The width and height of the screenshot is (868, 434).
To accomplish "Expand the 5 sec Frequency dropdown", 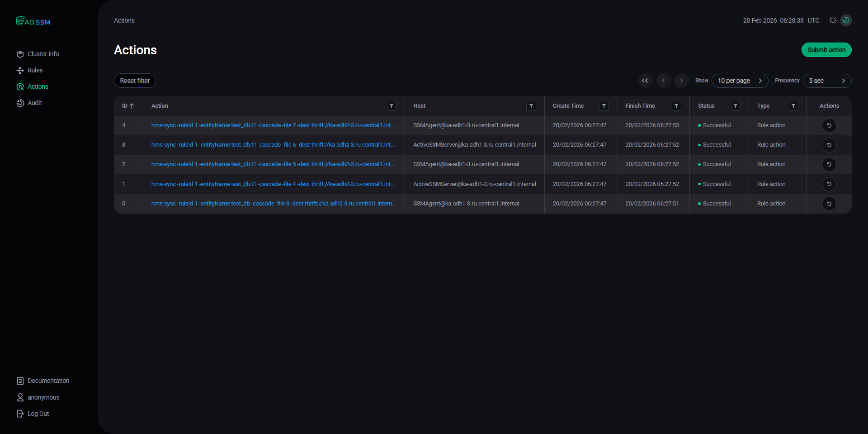I will (827, 81).
